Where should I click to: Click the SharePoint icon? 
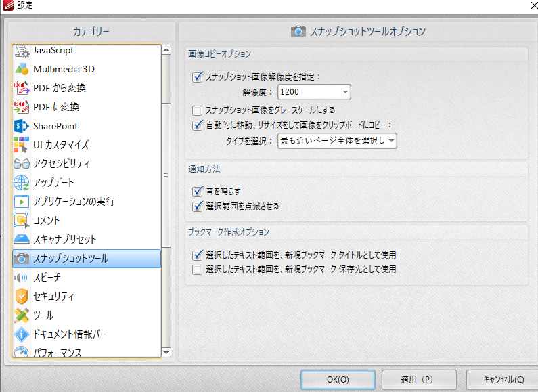22,126
